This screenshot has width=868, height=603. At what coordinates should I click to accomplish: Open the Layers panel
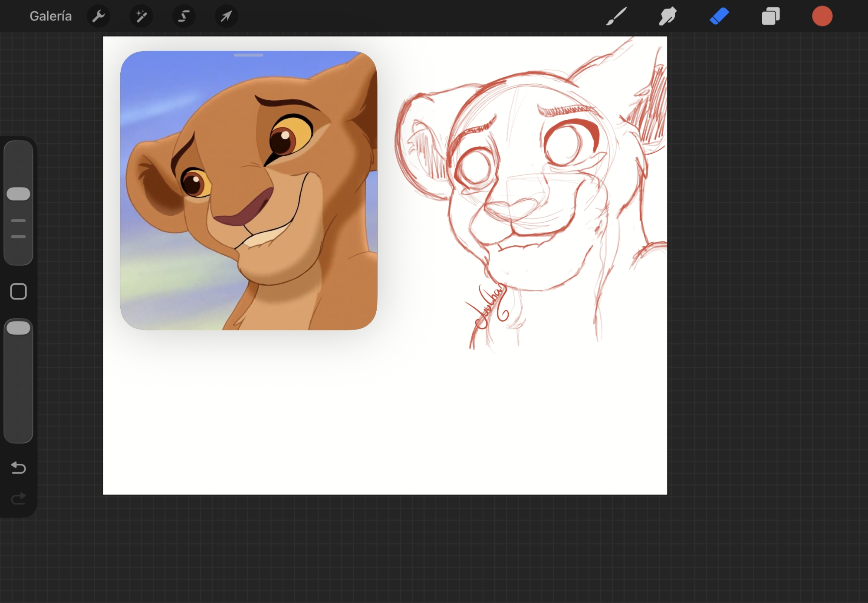(x=771, y=16)
